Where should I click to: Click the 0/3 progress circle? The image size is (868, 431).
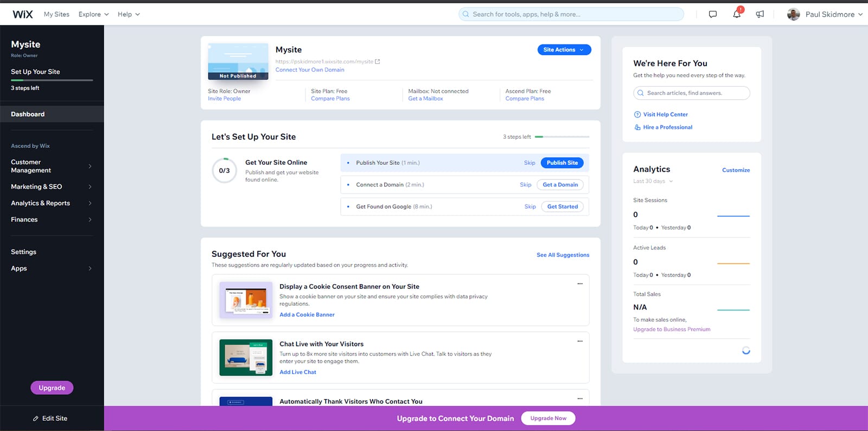224,170
